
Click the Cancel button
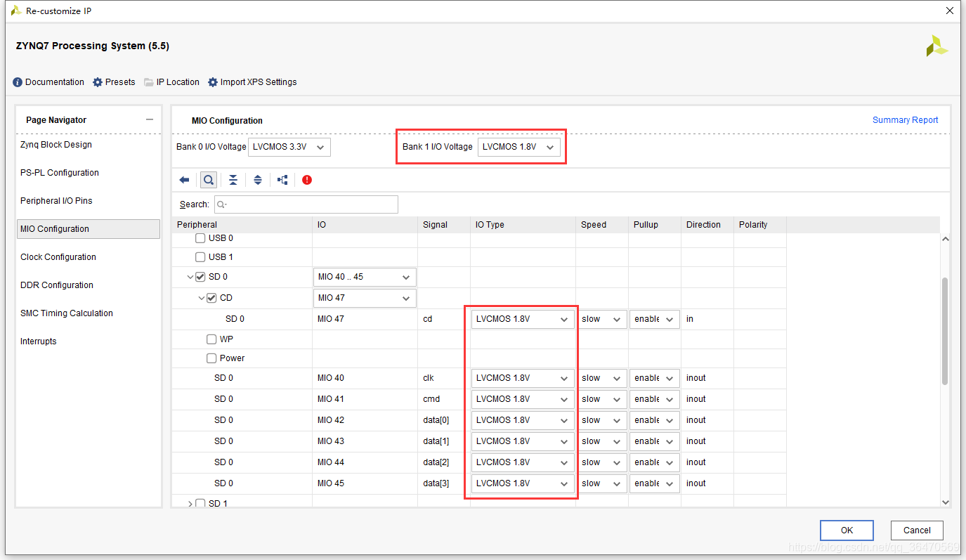coord(917,530)
